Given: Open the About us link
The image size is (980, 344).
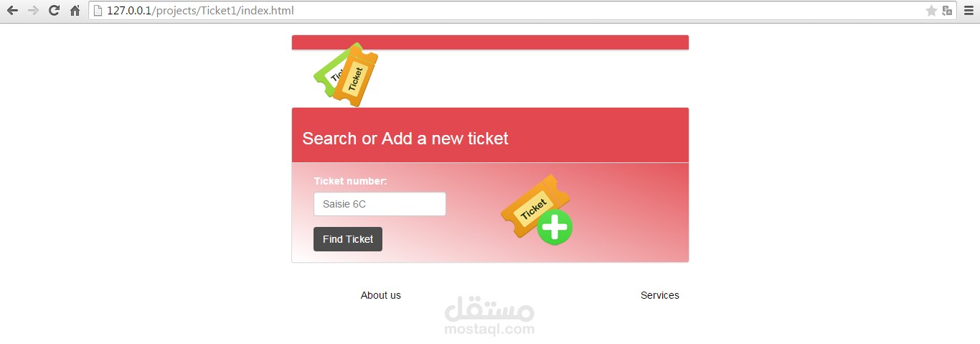Looking at the screenshot, I should click(381, 295).
